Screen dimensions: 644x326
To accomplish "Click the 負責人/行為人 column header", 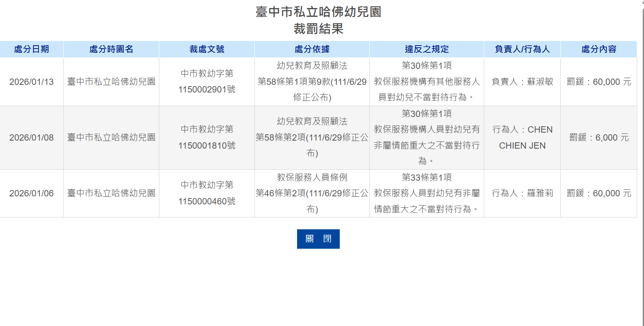I will (x=522, y=49).
